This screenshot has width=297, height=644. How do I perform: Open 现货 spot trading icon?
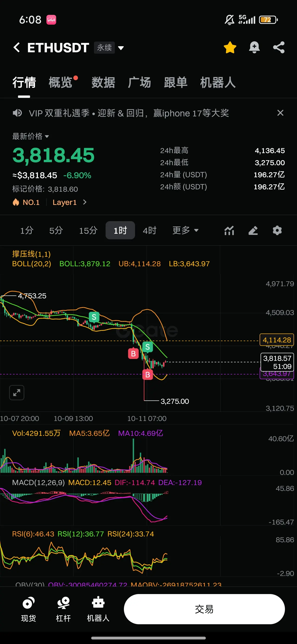tap(29, 609)
